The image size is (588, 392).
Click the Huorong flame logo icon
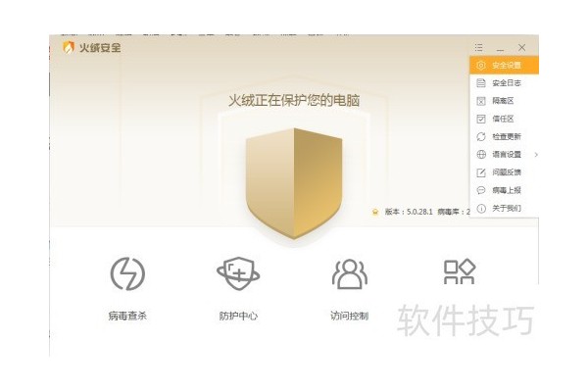tap(69, 48)
